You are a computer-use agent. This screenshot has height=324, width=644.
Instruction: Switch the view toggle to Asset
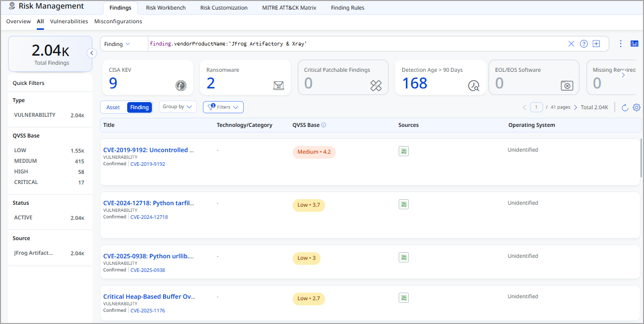(x=113, y=107)
